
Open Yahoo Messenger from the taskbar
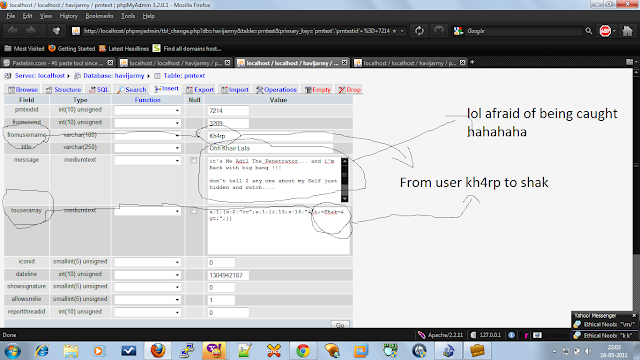click(214, 351)
